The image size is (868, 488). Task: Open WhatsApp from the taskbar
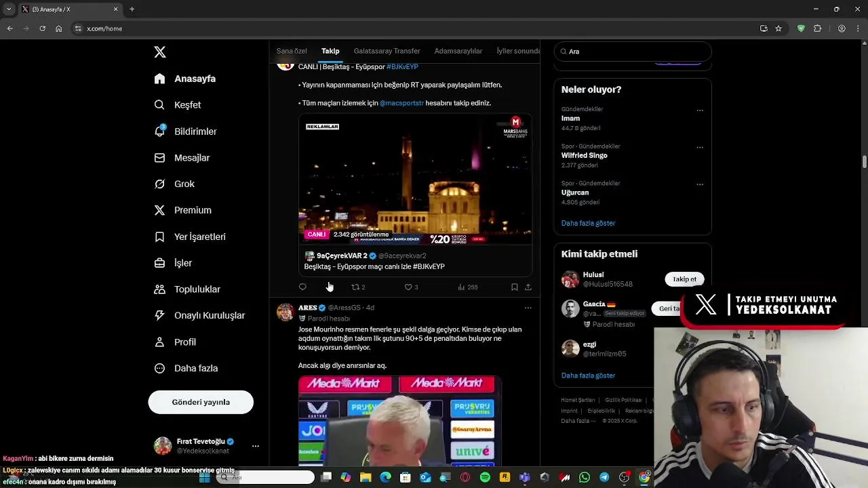click(585, 478)
